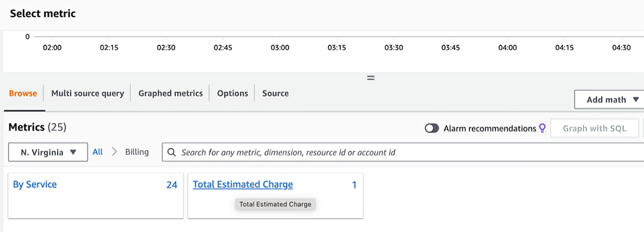Image resolution: width=644 pixels, height=232 pixels.
Task: Go to the Options tab
Action: pos(232,93)
